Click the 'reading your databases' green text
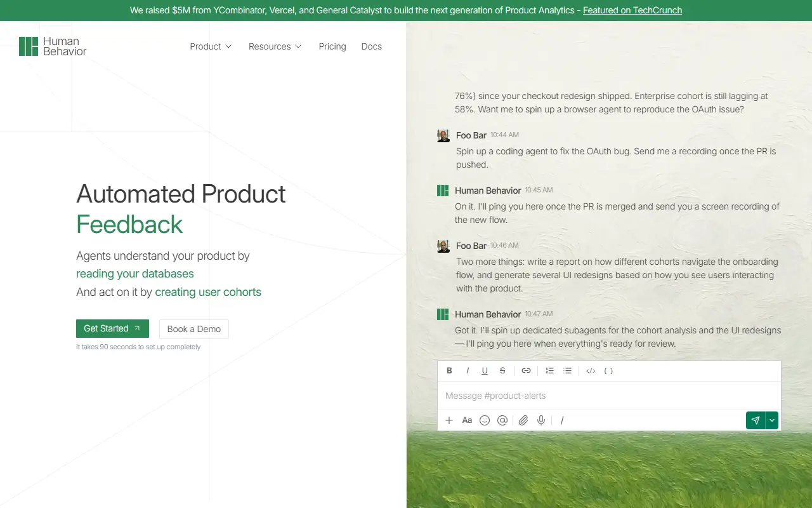812x508 pixels. click(x=135, y=274)
